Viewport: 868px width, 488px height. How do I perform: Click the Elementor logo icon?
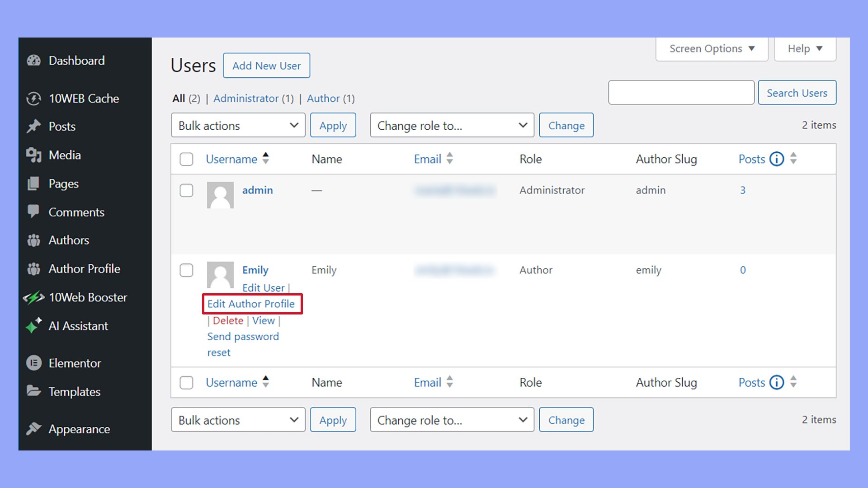[x=34, y=363]
